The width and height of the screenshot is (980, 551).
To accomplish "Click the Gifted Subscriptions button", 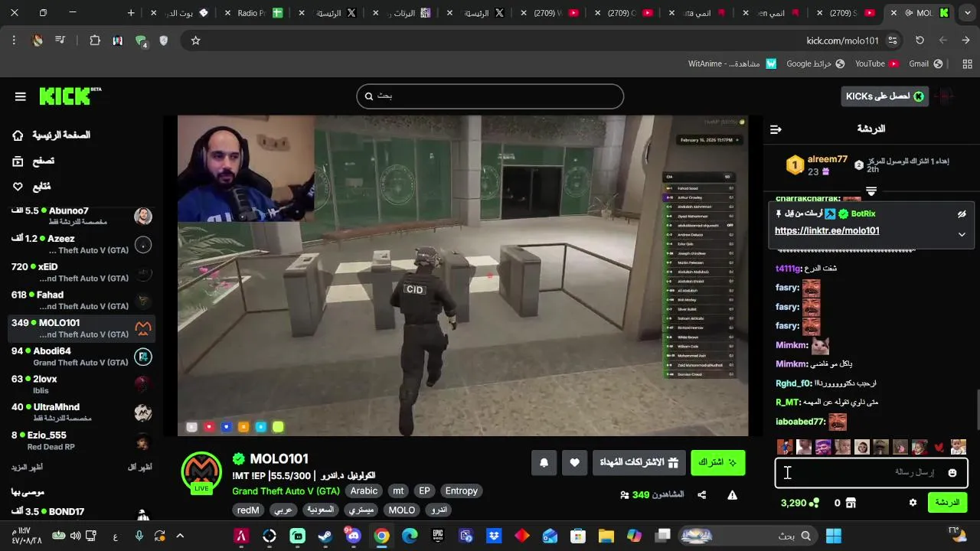I will coord(639,462).
